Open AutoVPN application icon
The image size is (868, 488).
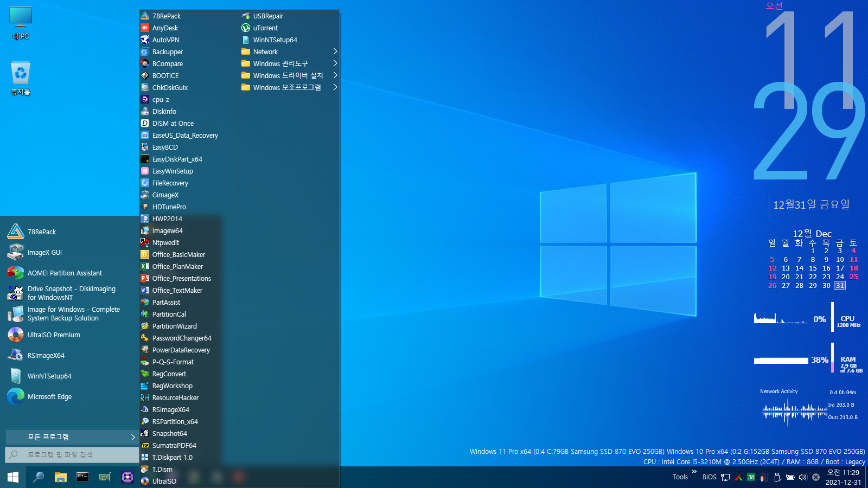tap(145, 40)
